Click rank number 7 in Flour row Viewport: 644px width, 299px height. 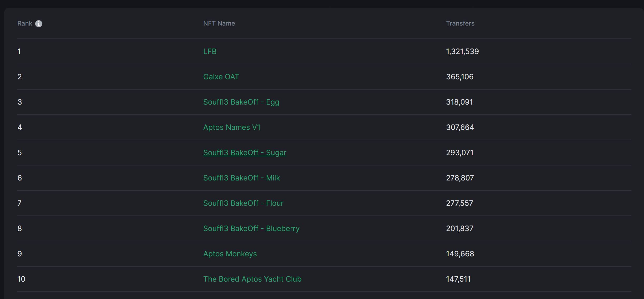coord(19,203)
